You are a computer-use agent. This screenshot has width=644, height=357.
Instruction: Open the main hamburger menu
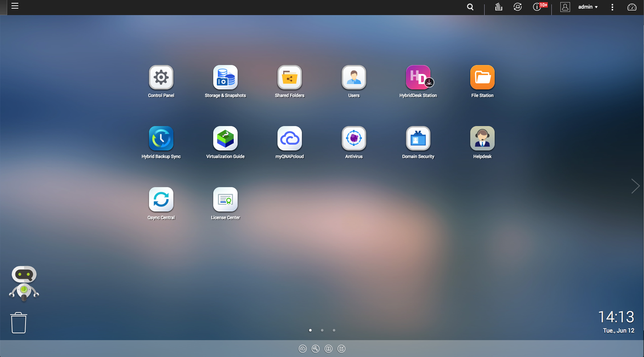coord(15,6)
